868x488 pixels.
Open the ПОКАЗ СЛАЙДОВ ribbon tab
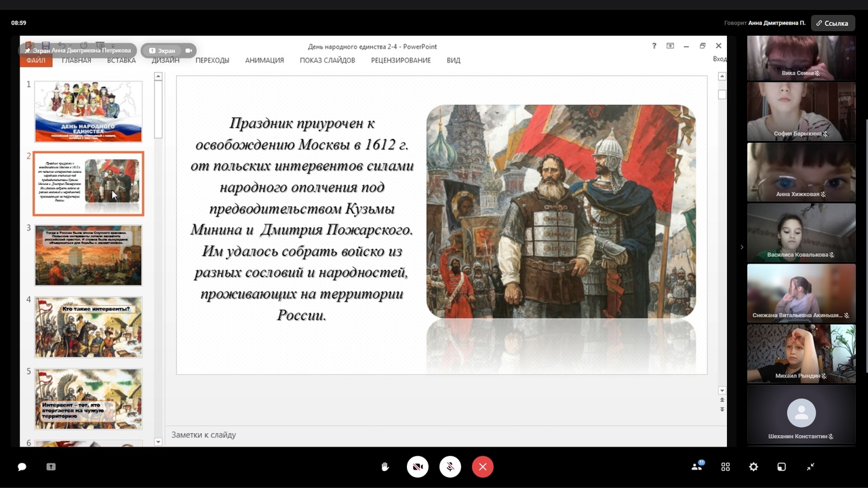(x=328, y=60)
